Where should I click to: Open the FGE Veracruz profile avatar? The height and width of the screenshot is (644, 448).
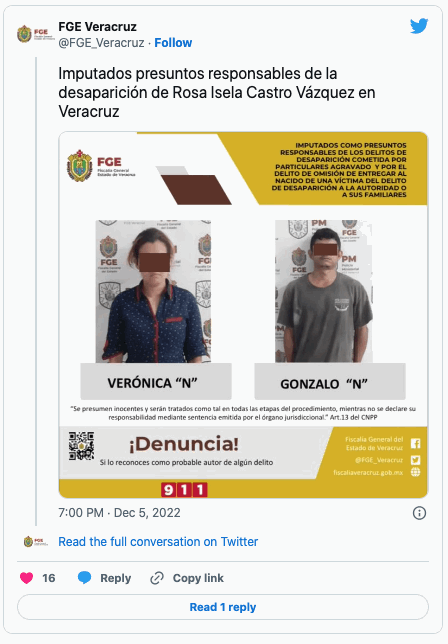click(35, 34)
